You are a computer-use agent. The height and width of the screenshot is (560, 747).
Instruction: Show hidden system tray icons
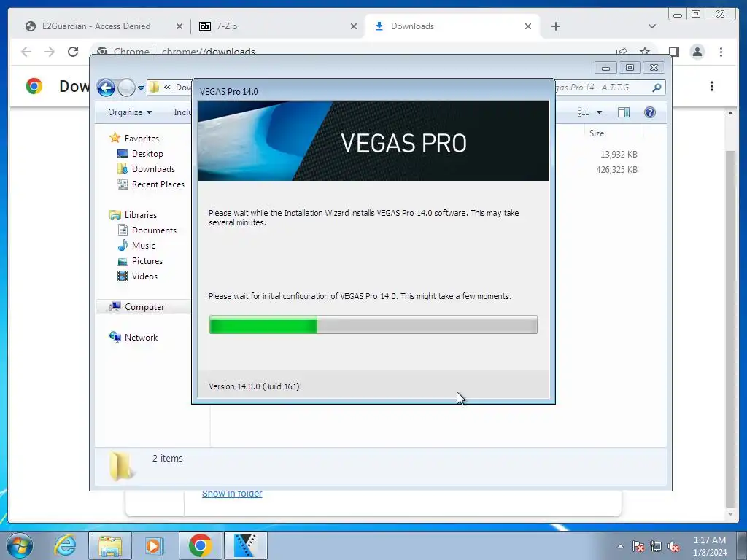pyautogui.click(x=620, y=546)
